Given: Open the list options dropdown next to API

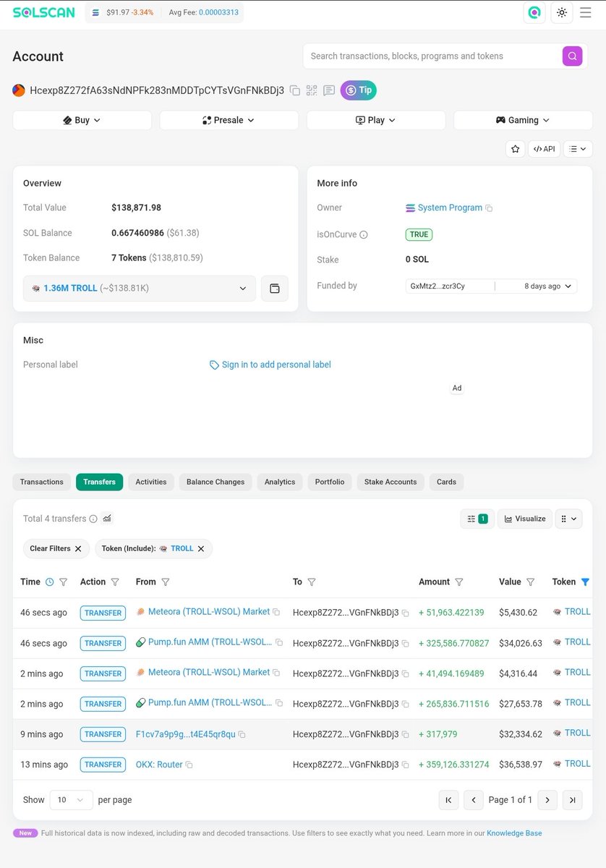Looking at the screenshot, I should pyautogui.click(x=578, y=149).
